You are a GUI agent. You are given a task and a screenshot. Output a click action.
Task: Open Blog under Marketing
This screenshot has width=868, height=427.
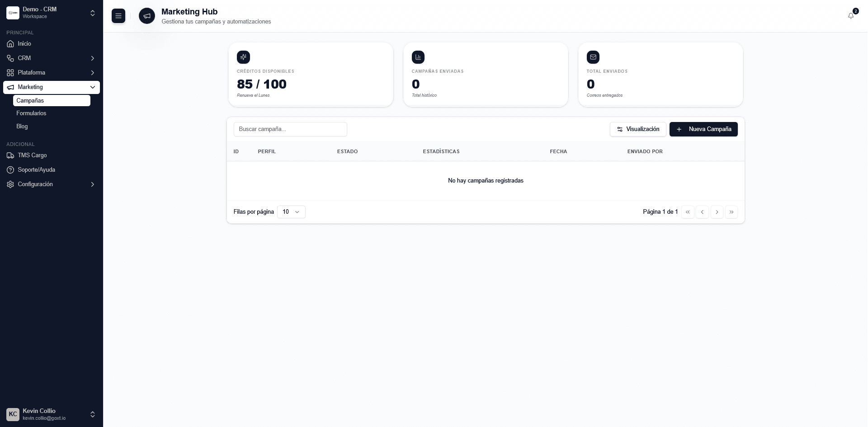coord(52,127)
